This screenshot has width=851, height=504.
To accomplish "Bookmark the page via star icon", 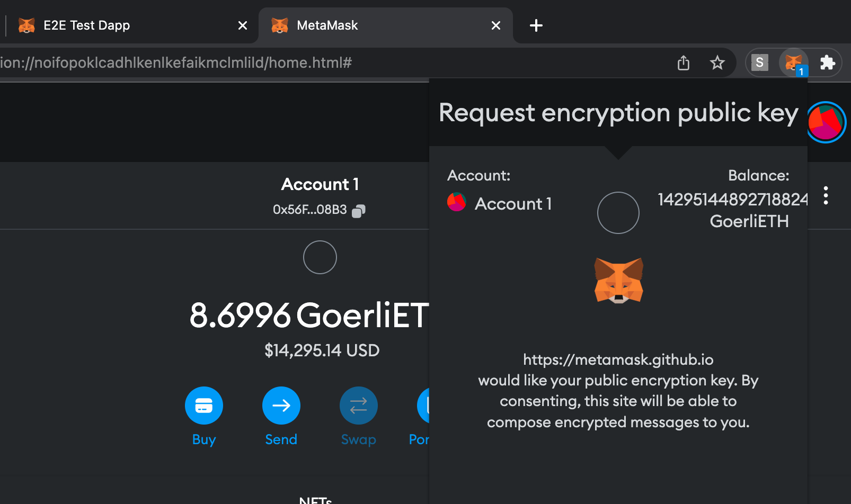I will [717, 62].
